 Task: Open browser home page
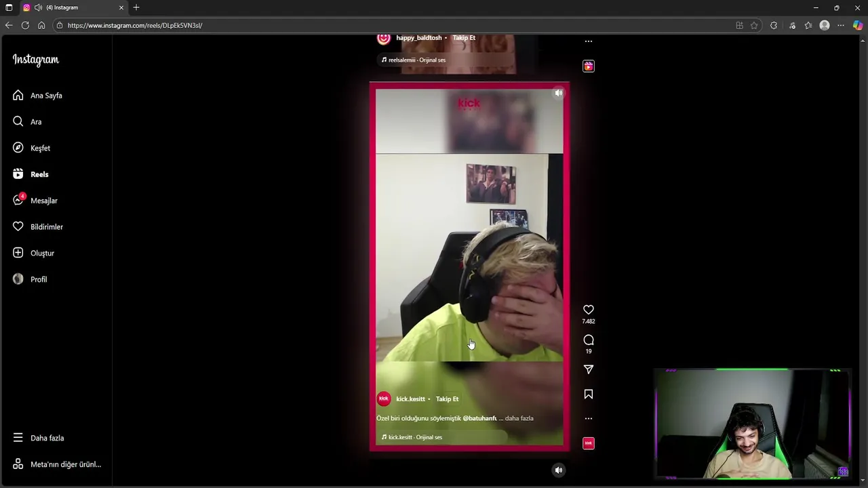point(41,25)
